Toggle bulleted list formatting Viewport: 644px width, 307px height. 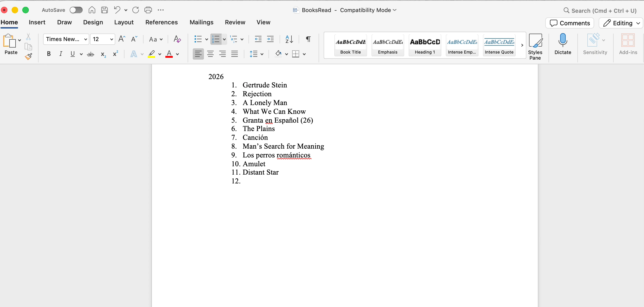(198, 39)
